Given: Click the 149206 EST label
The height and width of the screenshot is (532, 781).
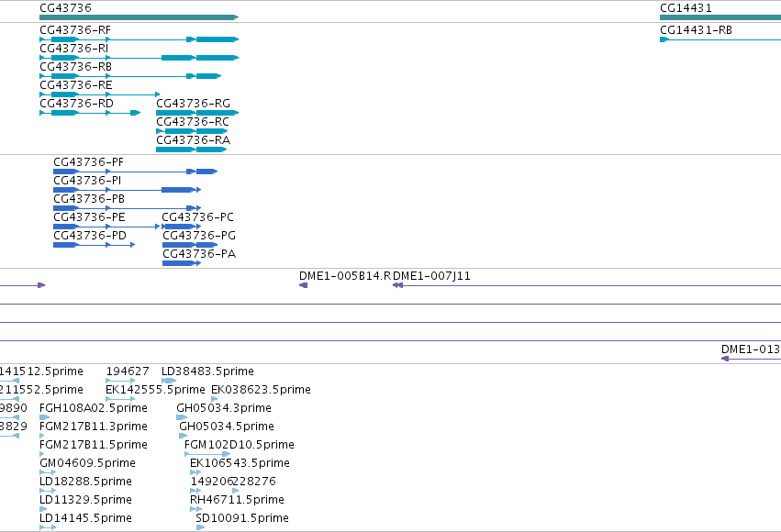Looking at the screenshot, I should click(212, 482).
